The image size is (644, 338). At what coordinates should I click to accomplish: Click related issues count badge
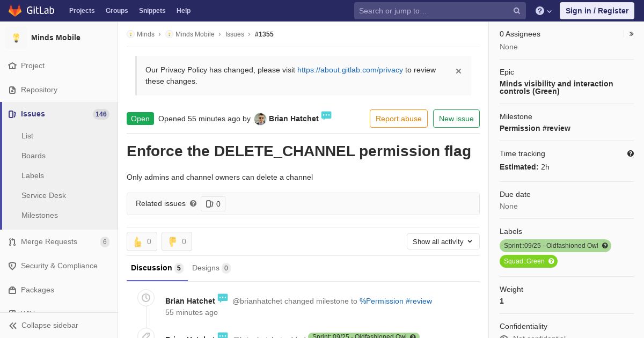[213, 204]
